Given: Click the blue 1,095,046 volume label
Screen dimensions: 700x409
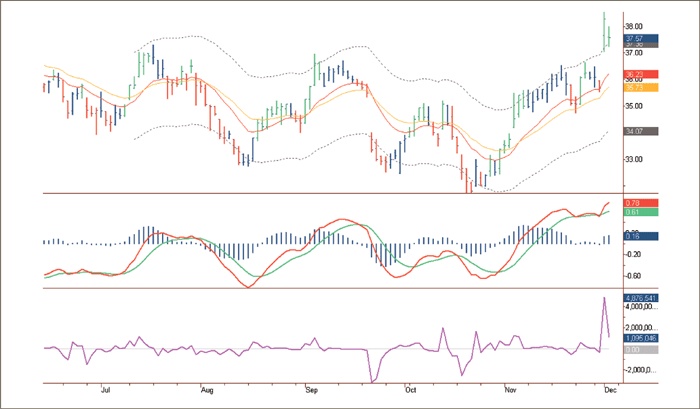Looking at the screenshot, I should click(x=639, y=338).
